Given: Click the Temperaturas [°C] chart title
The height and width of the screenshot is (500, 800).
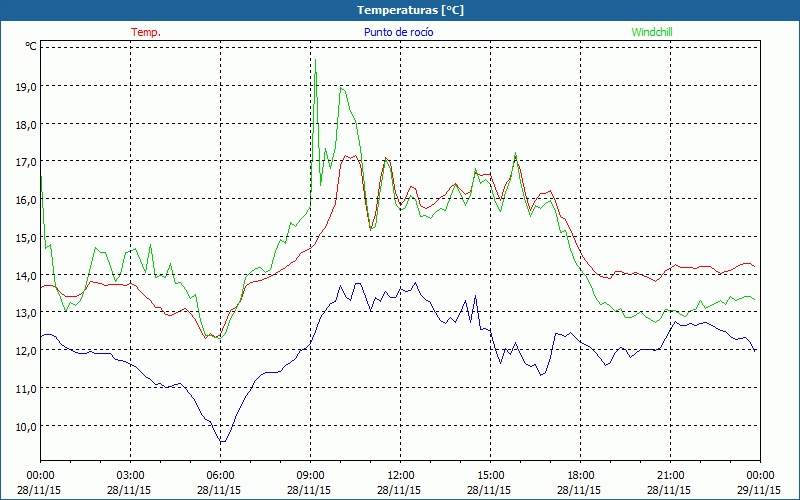Looking at the screenshot, I should click(x=410, y=10).
